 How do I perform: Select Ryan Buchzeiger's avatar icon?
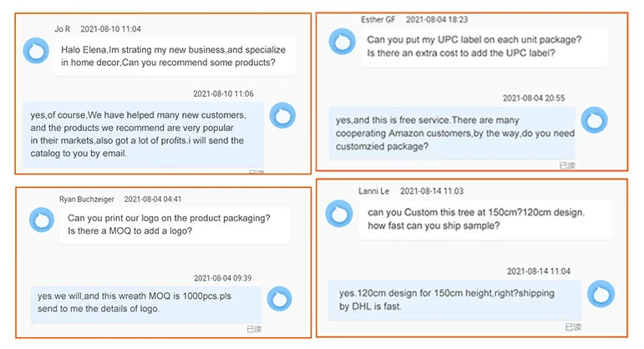click(x=43, y=220)
